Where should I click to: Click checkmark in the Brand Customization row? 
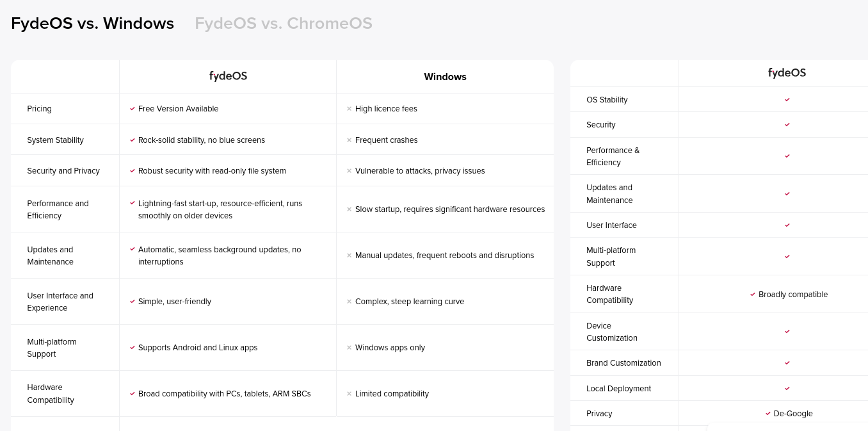coord(787,362)
